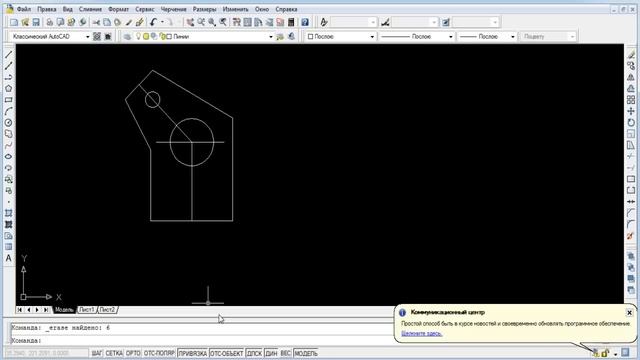Select the Spline draw tool
This screenshot has width=640, height=360.
[8, 145]
